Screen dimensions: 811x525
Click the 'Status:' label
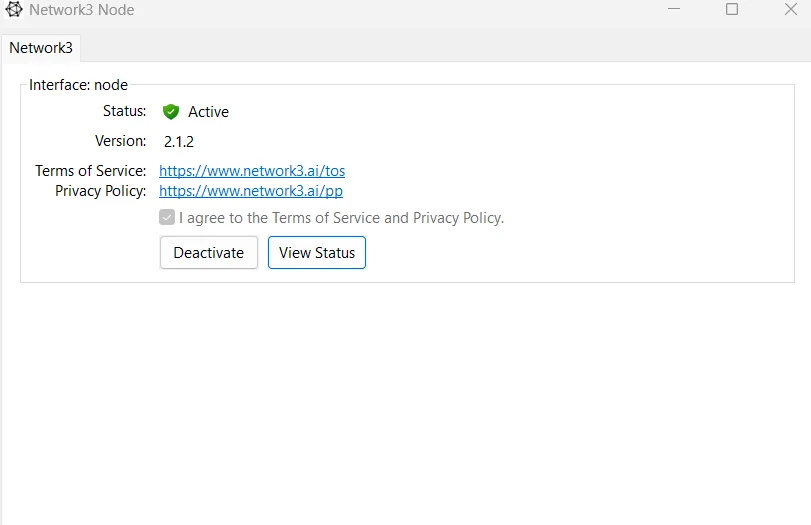[x=125, y=111]
